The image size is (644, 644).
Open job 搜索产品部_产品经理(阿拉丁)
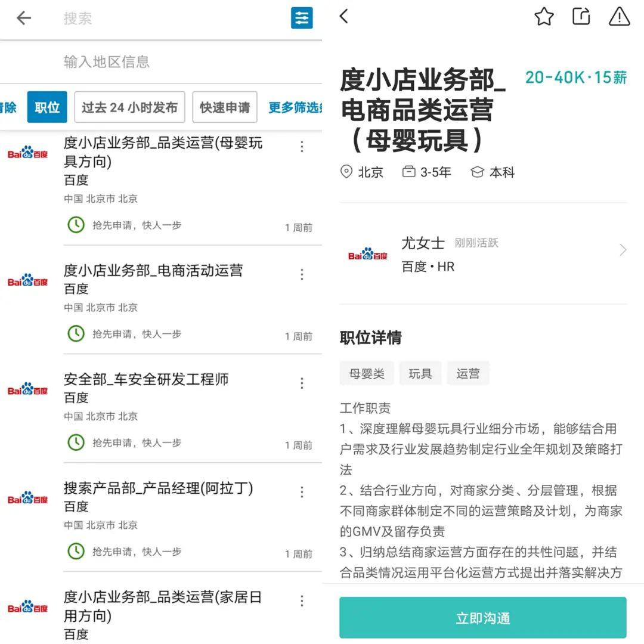[158, 488]
